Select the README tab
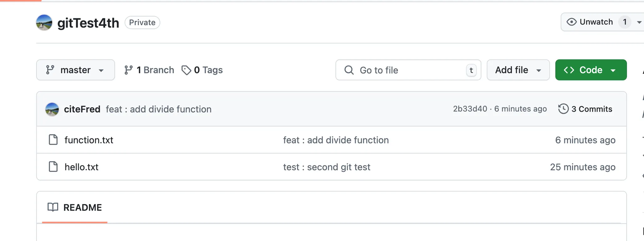644x241 pixels. [75, 207]
